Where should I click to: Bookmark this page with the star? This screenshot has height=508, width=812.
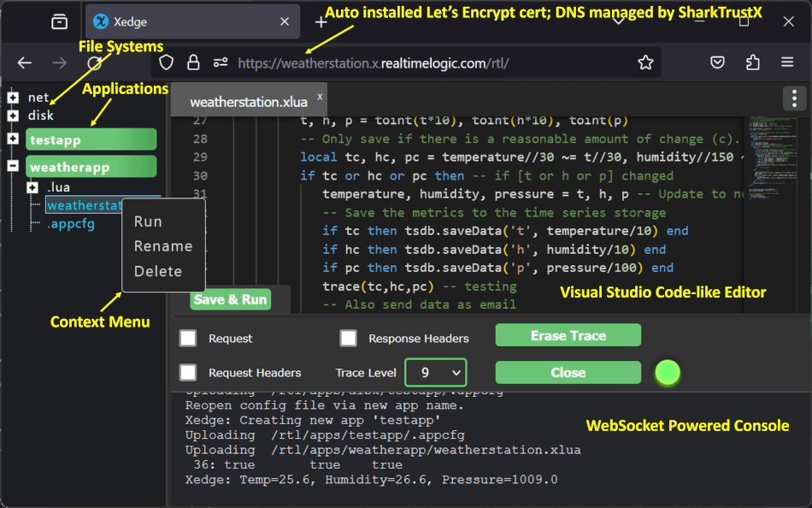645,62
